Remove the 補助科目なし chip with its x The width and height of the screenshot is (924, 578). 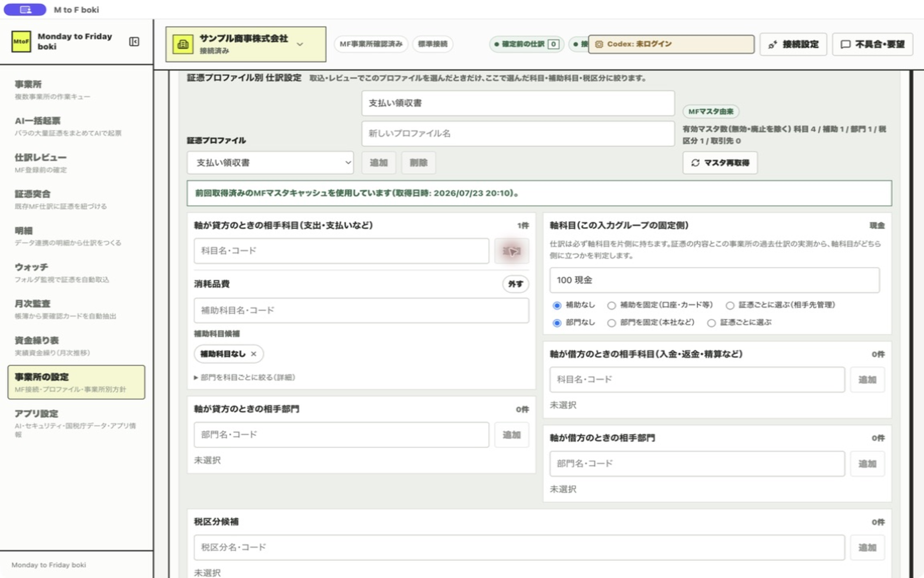[254, 354]
